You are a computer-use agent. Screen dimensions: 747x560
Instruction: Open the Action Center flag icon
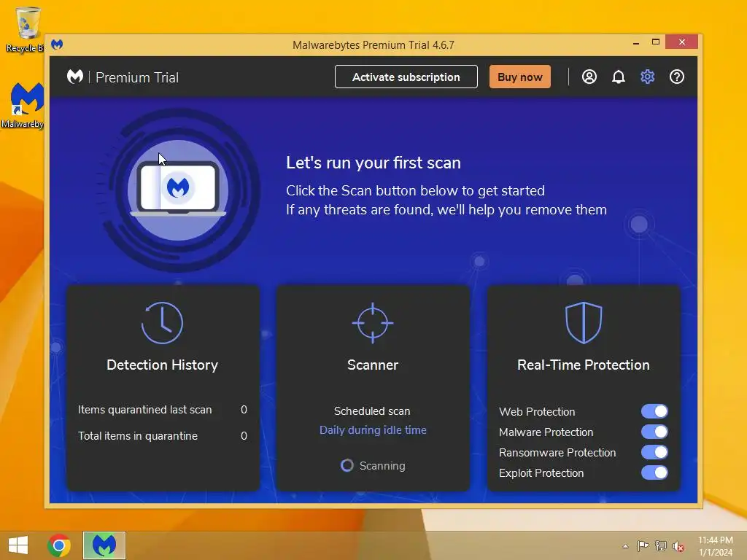[643, 545]
